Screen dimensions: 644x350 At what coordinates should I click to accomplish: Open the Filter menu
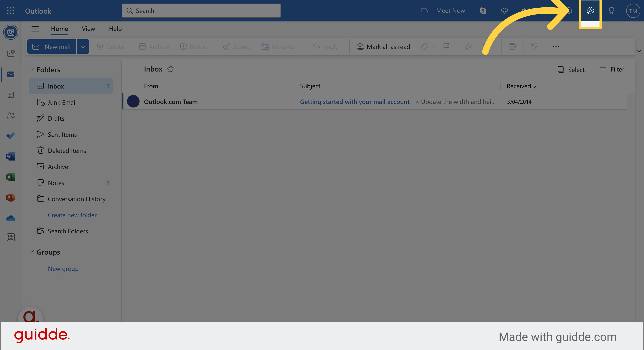tap(612, 70)
